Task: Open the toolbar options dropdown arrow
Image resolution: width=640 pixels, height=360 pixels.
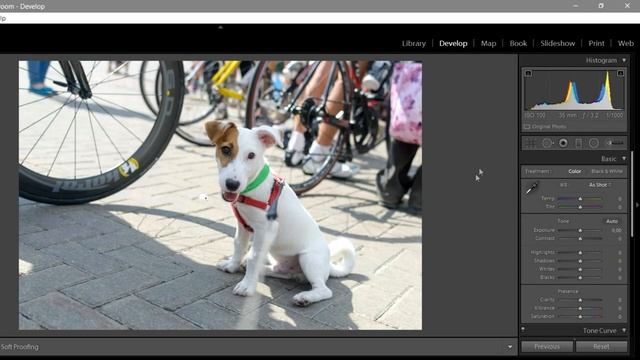Action: 510,347
